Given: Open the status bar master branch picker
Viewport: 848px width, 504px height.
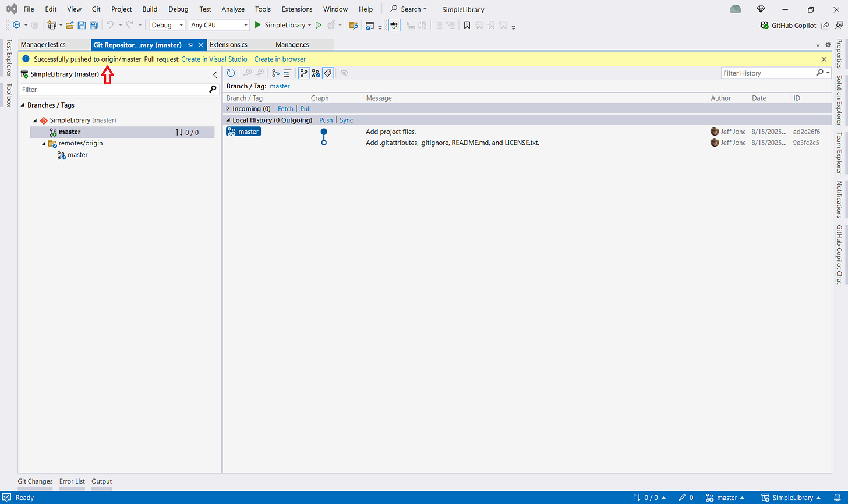Looking at the screenshot, I should point(725,498).
